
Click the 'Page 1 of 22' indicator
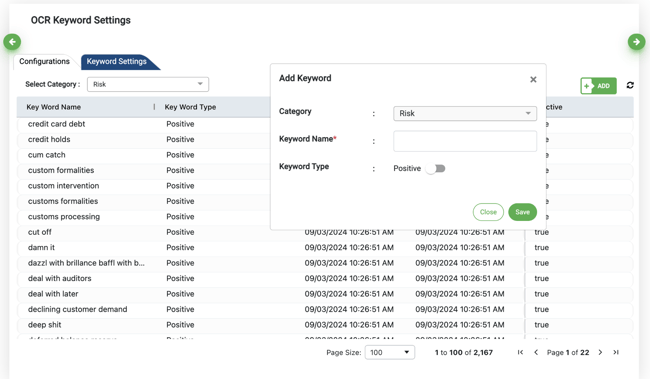click(x=568, y=352)
